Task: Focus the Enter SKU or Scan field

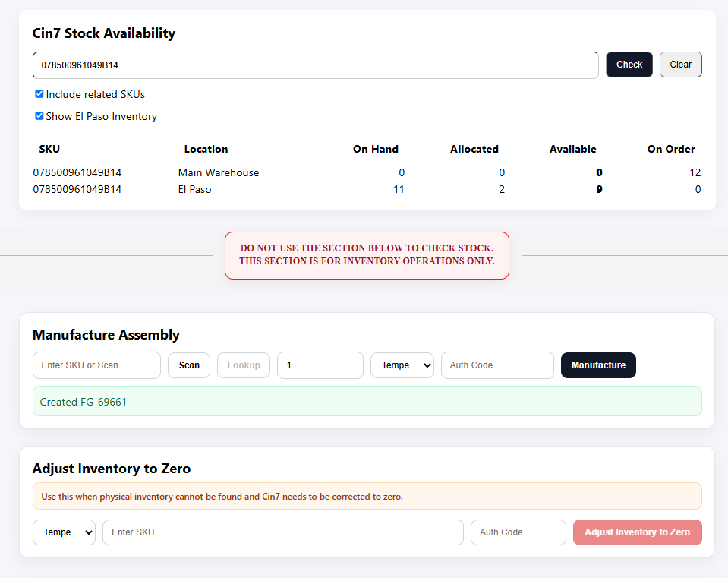Action: pyautogui.click(x=96, y=365)
